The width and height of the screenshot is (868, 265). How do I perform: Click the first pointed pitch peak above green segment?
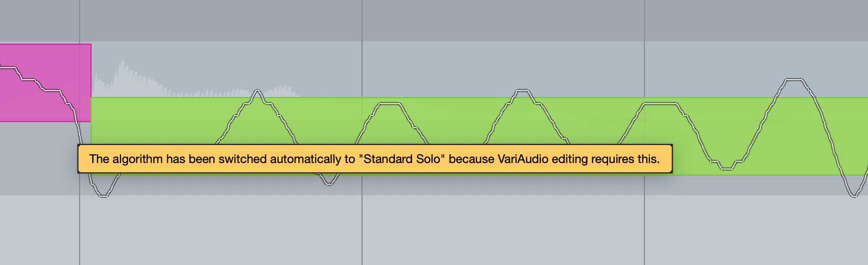pyautogui.click(x=257, y=91)
